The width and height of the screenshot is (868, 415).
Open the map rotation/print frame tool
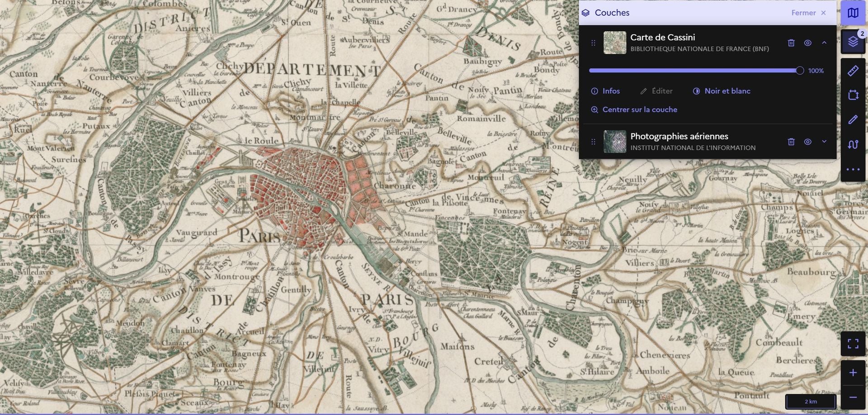(853, 95)
